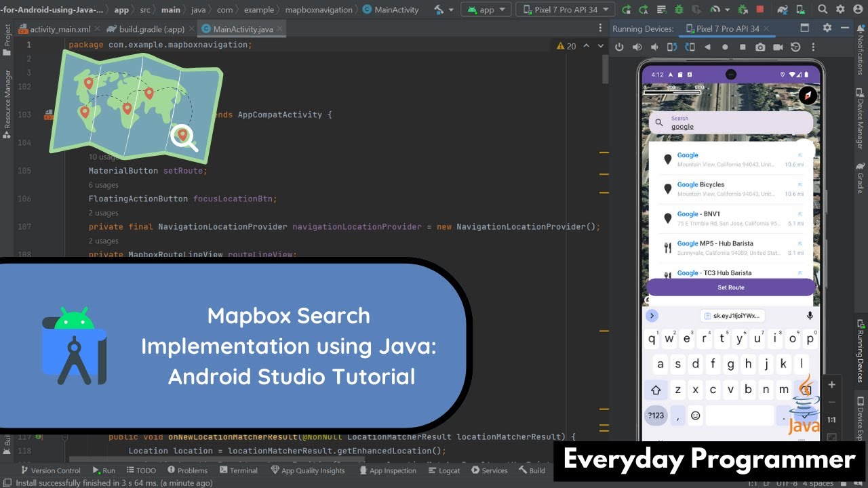Click the 20 warnings indicator

[566, 45]
